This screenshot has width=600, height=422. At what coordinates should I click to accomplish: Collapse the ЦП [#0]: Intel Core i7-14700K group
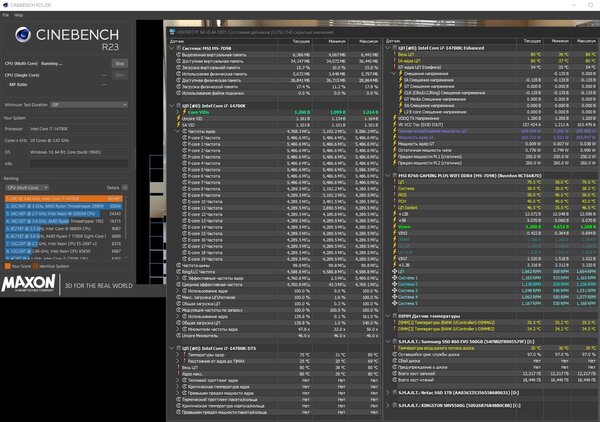[172, 106]
